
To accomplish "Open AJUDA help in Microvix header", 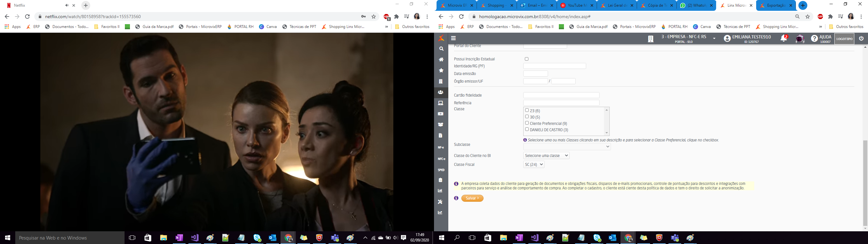I will [x=821, y=38].
